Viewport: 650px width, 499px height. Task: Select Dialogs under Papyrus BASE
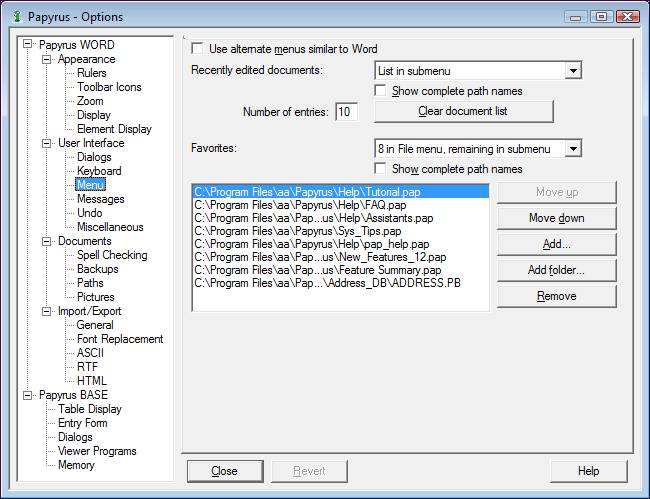[75, 437]
